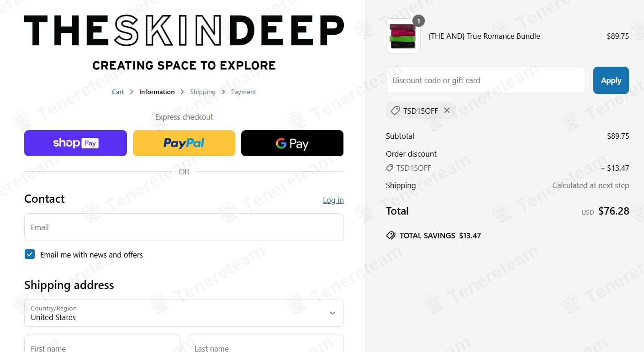Click the Country/Region dropdown chevron arrow

[333, 313]
